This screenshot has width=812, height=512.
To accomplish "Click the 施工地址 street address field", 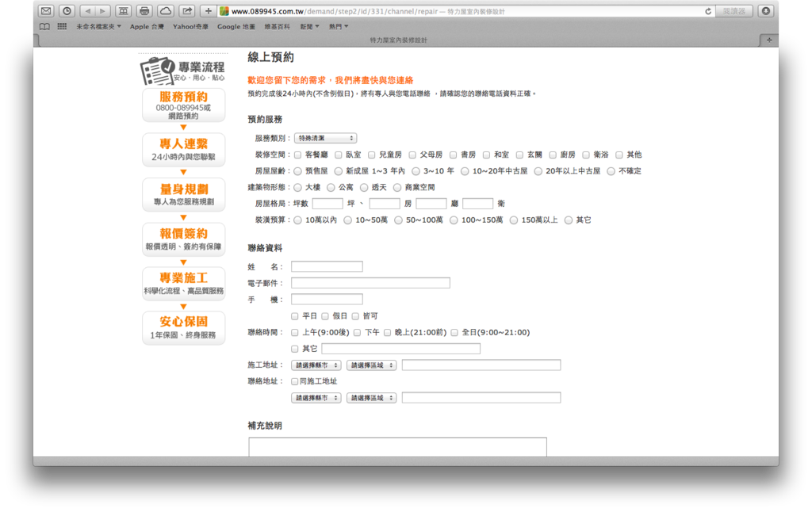I will coord(481,365).
